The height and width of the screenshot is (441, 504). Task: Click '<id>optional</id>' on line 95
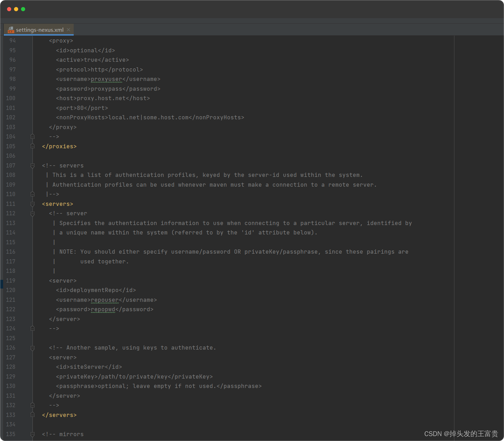tap(86, 50)
